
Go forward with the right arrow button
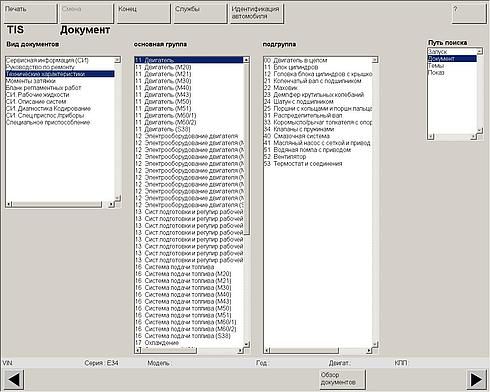tap(476, 379)
